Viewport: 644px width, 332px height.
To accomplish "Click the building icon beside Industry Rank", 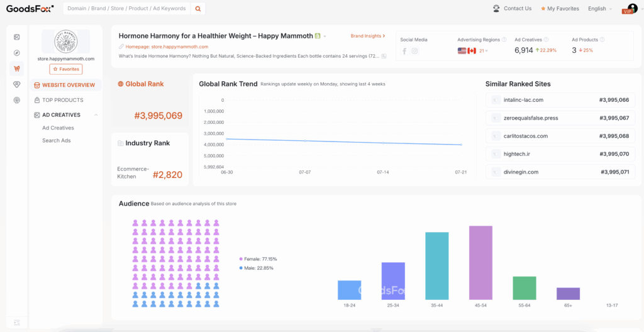I will 120,143.
